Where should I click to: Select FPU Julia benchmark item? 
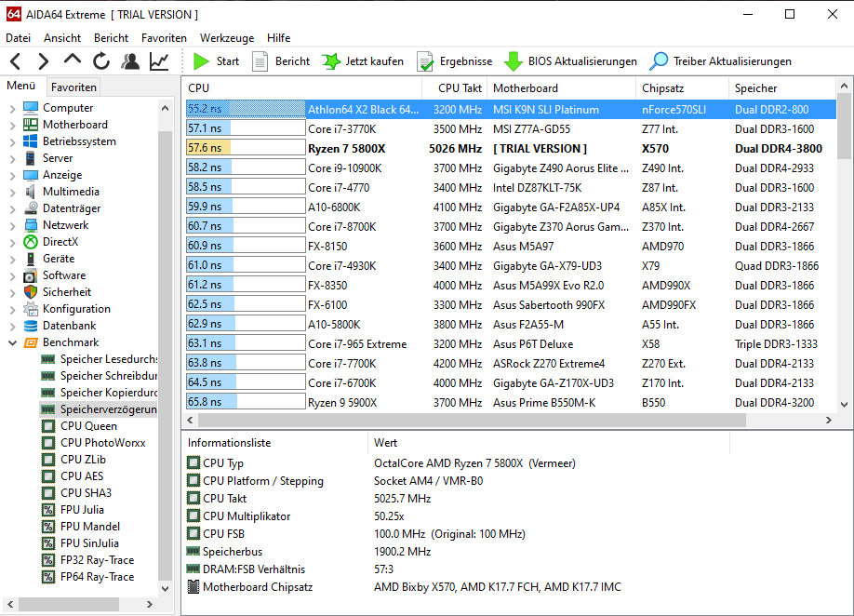pyautogui.click(x=82, y=510)
